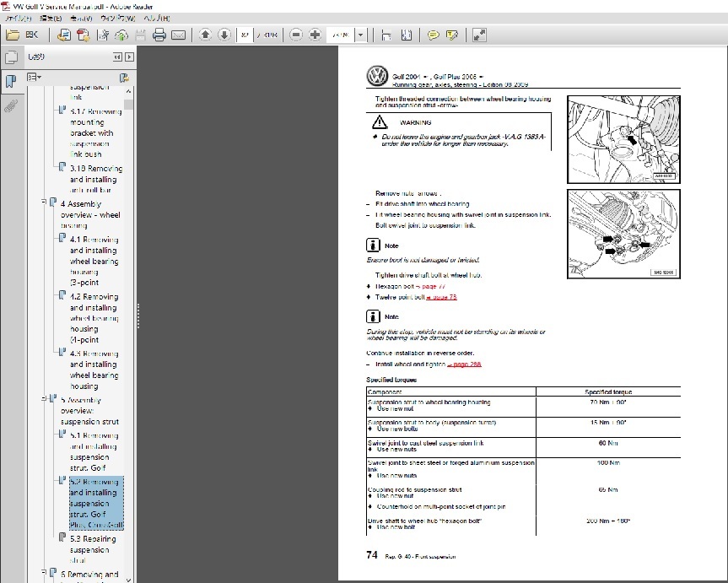This screenshot has height=583, width=728.
Task: Switch to full read mode icon
Action: click(x=479, y=35)
